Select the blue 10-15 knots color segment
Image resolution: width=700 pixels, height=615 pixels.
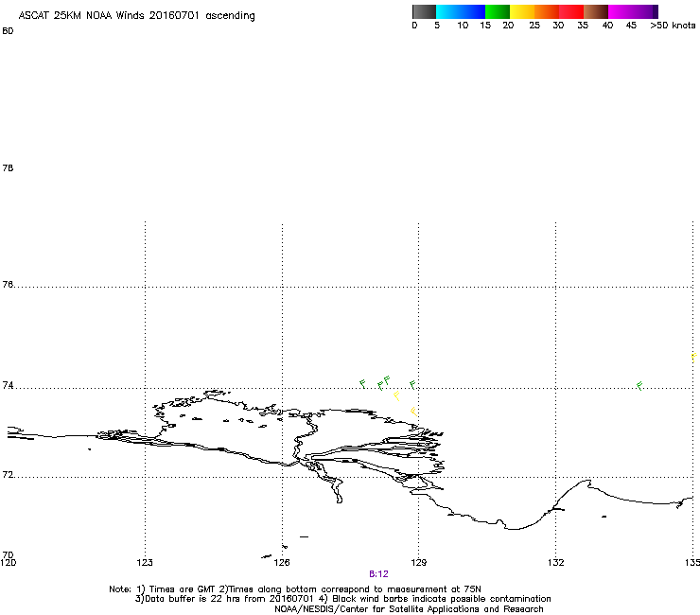pos(473,11)
